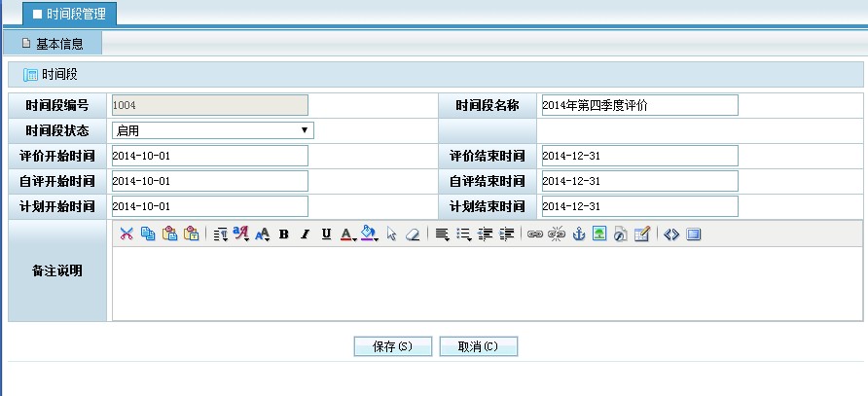Click the insert table pencil icon
The height and width of the screenshot is (396, 868).
(x=641, y=234)
